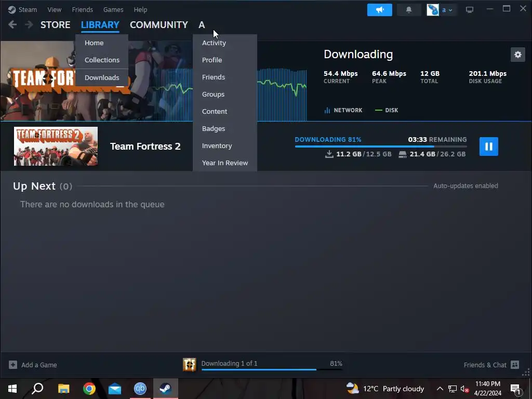Screen dimensions: 532x399
Task: Click the 201.1 Mbps disk usage value
Action: click(487, 74)
